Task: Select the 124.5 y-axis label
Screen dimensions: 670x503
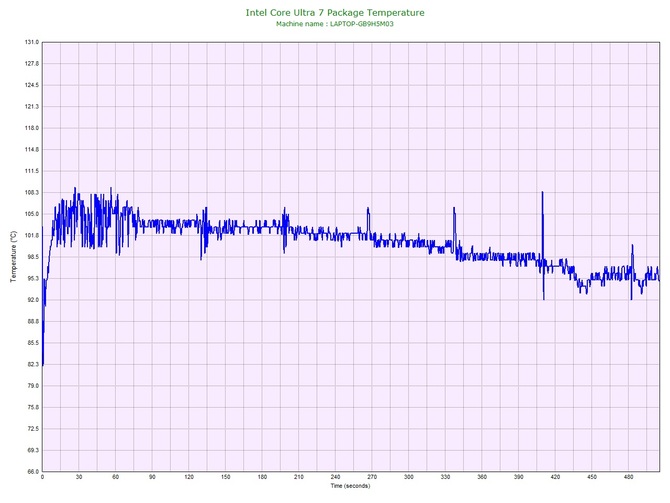Action: 32,85
